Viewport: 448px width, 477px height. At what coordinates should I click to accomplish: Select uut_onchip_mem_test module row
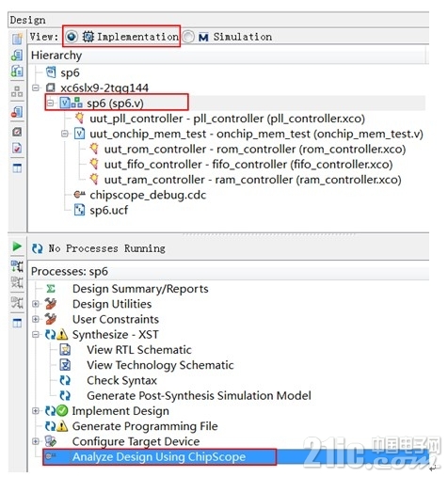(256, 134)
